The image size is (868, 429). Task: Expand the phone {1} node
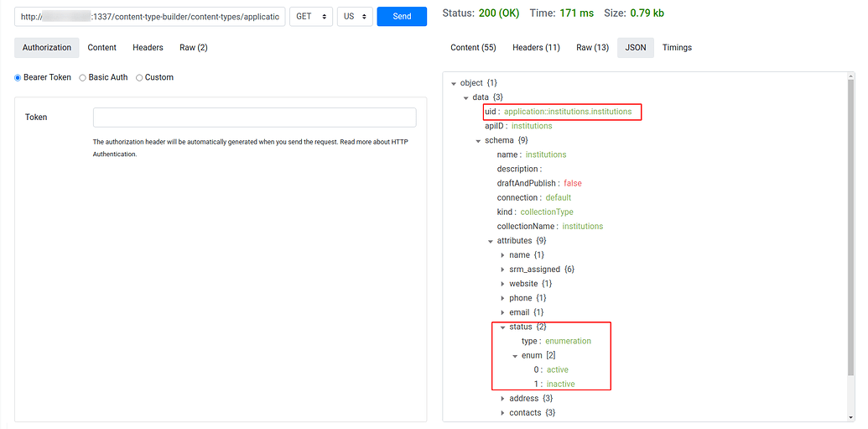point(502,299)
